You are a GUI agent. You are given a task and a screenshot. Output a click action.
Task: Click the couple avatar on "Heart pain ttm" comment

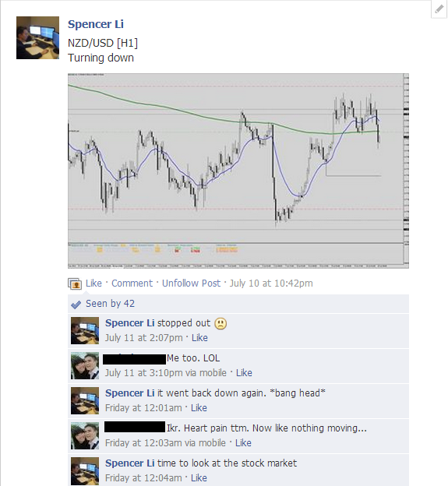(85, 435)
